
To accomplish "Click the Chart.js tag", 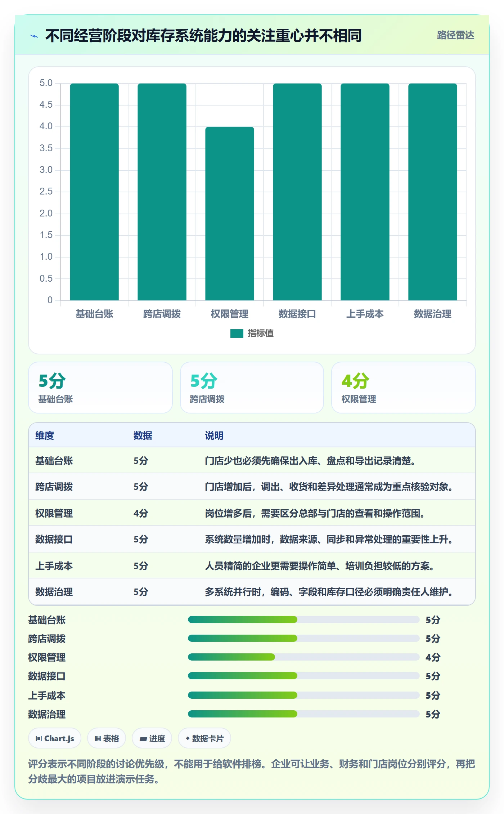I will pyautogui.click(x=55, y=738).
